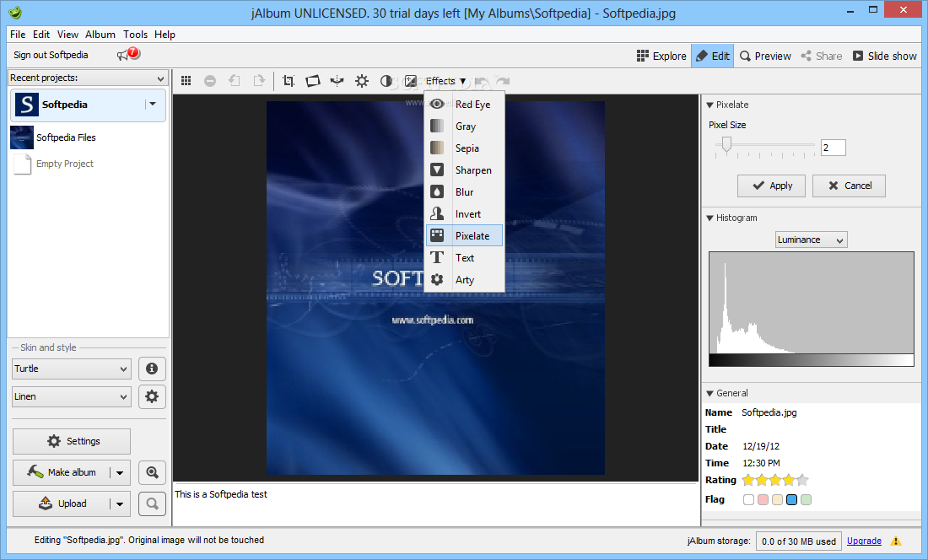The width and height of the screenshot is (928, 560).
Task: Select the straighten/perspective tool icon
Action: pyautogui.click(x=312, y=81)
